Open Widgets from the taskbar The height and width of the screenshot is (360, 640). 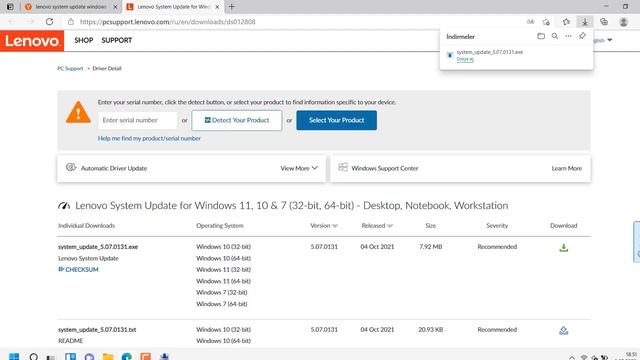click(x=70, y=356)
